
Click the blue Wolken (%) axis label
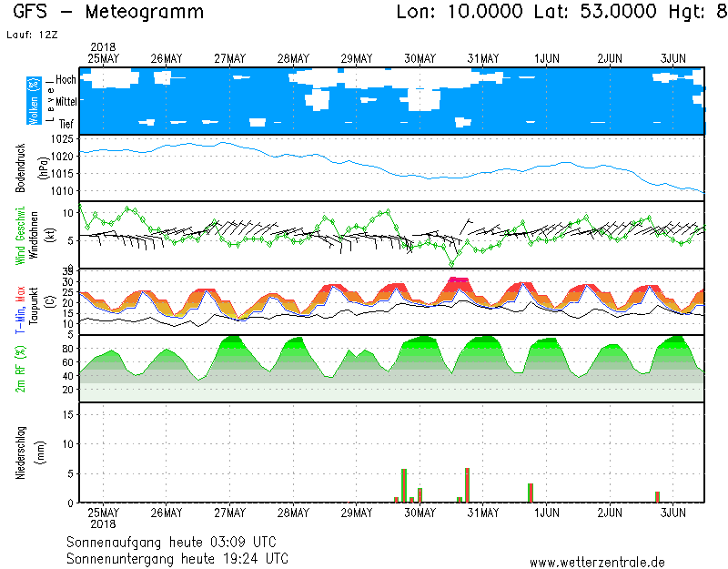click(x=34, y=100)
